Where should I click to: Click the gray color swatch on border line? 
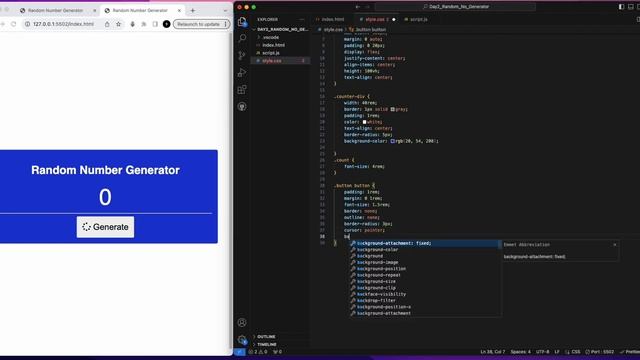coord(392,109)
